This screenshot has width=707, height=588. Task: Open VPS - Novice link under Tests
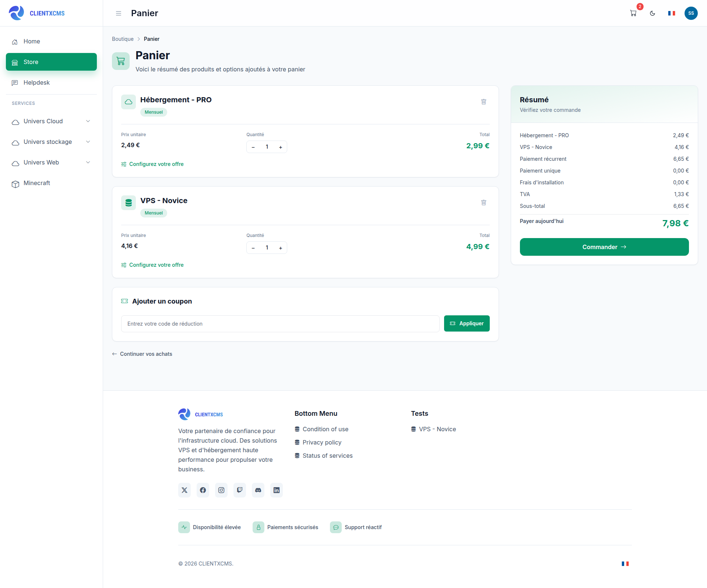click(433, 429)
